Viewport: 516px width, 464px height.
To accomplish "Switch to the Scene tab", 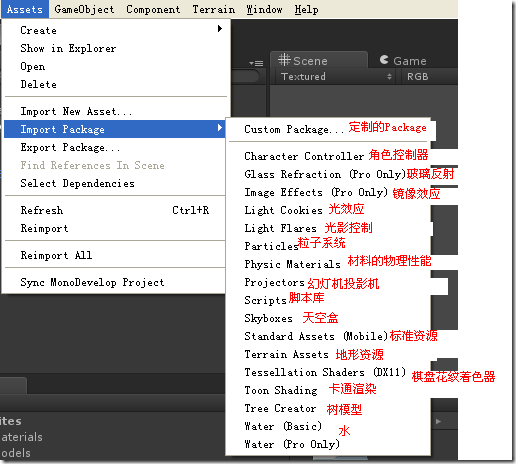I will 319,60.
